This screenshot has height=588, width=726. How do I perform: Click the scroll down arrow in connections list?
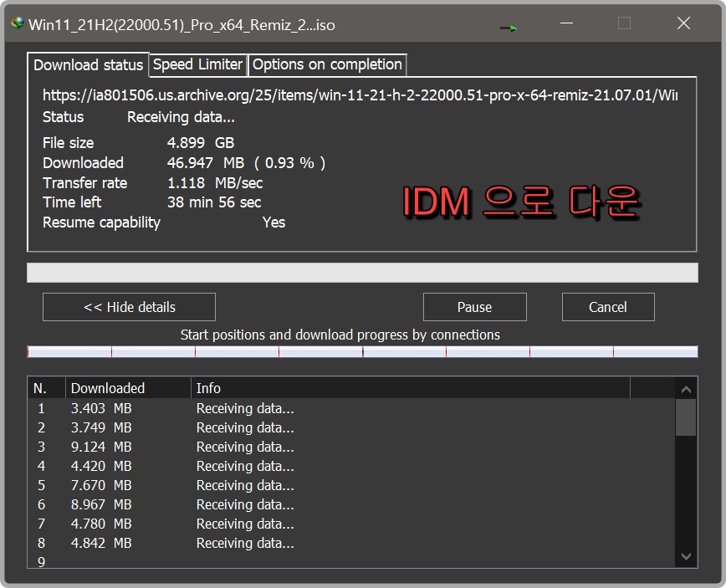coord(686,556)
